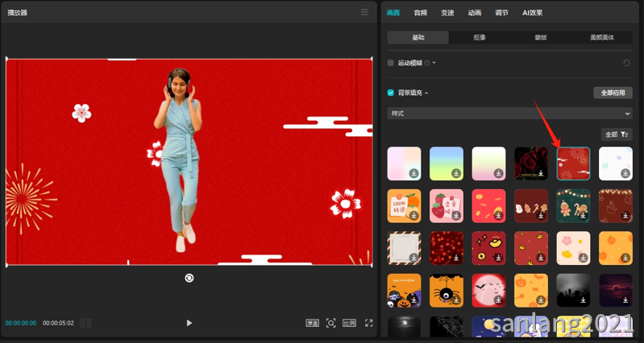The height and width of the screenshot is (343, 644).
Task: Open the AI效果 tab
Action: (x=532, y=13)
